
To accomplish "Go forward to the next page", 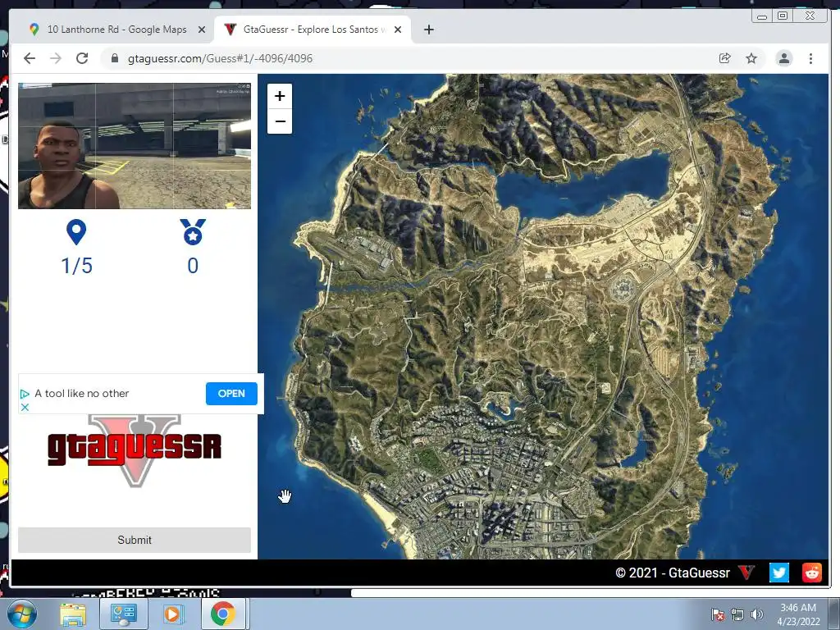I will click(x=56, y=58).
